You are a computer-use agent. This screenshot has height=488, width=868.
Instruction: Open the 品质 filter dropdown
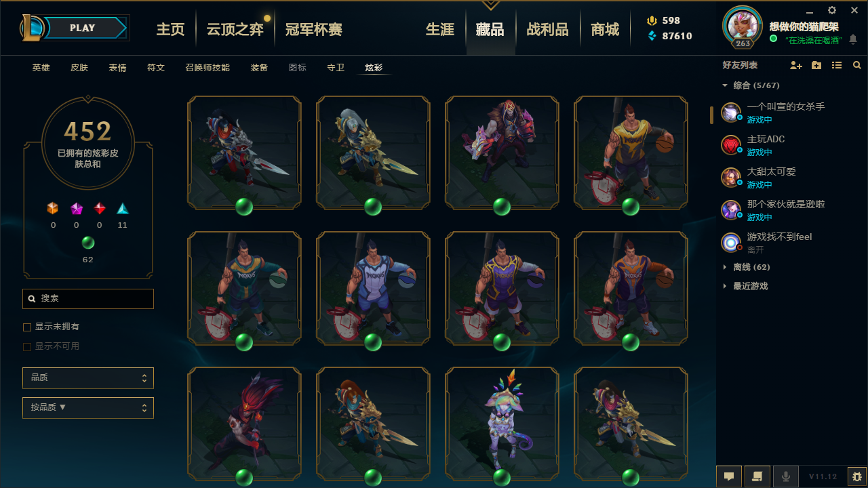88,378
